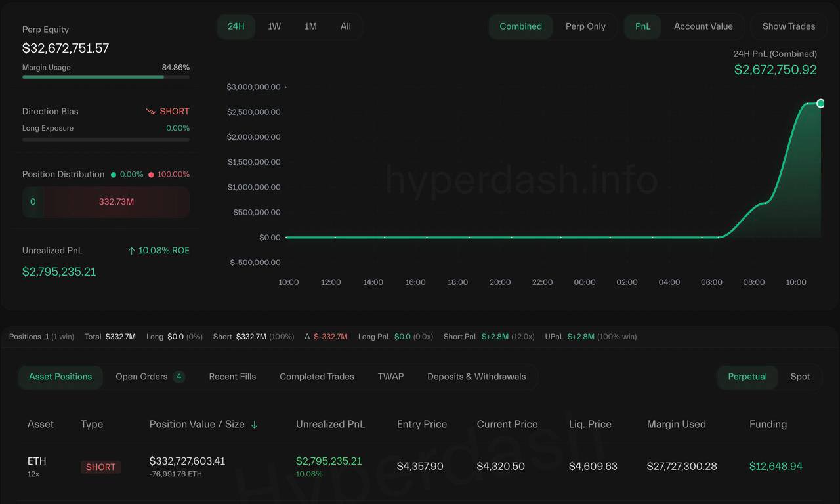Image resolution: width=840 pixels, height=504 pixels.
Task: Click the ROE upward arrow icon
Action: pyautogui.click(x=131, y=251)
